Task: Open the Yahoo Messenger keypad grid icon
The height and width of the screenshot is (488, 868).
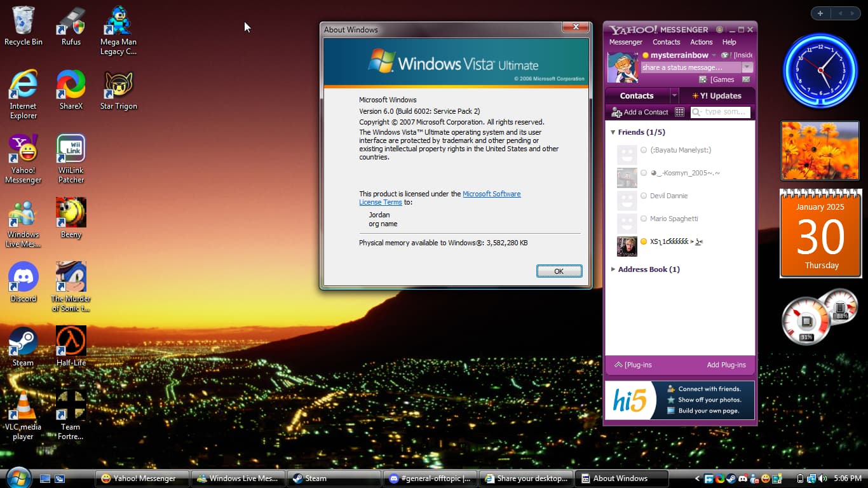Action: point(679,112)
